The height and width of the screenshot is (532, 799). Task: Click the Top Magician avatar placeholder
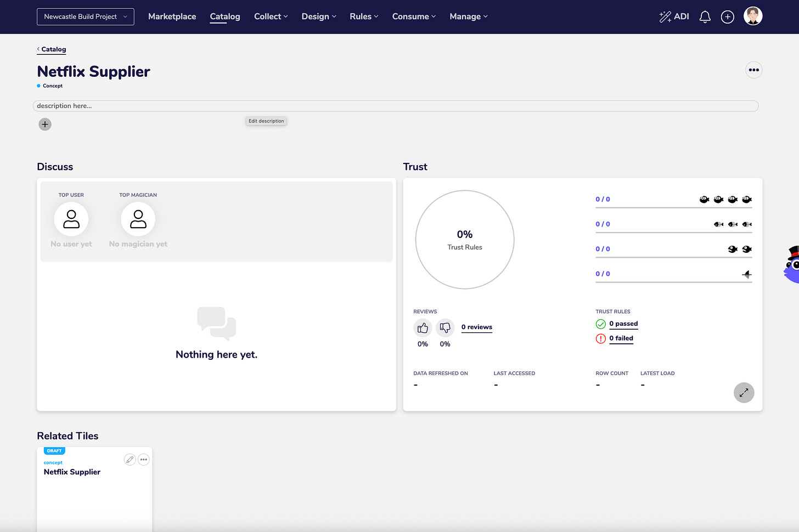(x=138, y=219)
